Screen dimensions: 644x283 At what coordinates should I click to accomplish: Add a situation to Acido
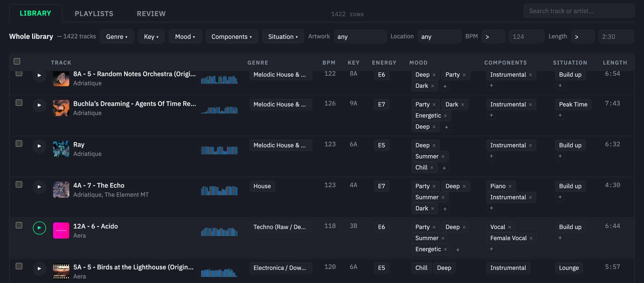coord(560,238)
